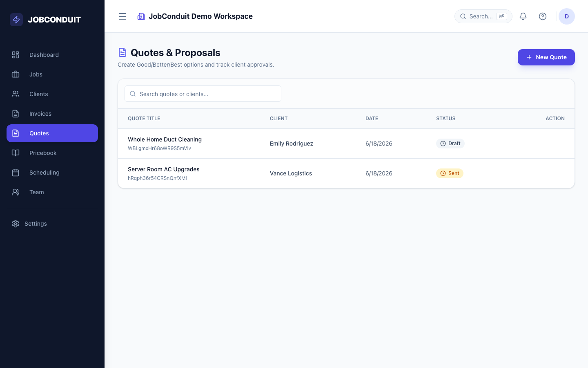This screenshot has width=588, height=368.
Task: Click the JobConduit Demo Workspace title
Action: [200, 16]
